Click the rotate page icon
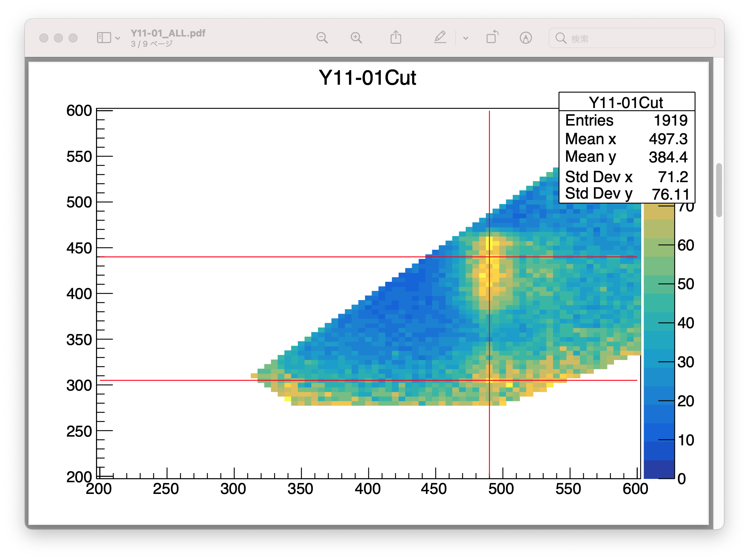Image resolution: width=749 pixels, height=560 pixels. point(492,37)
